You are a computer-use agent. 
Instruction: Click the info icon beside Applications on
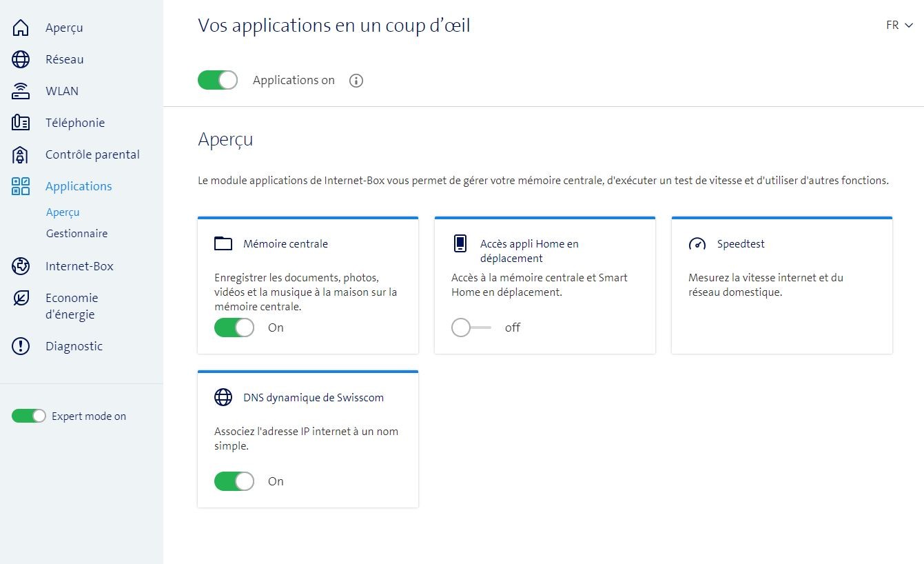(x=356, y=81)
